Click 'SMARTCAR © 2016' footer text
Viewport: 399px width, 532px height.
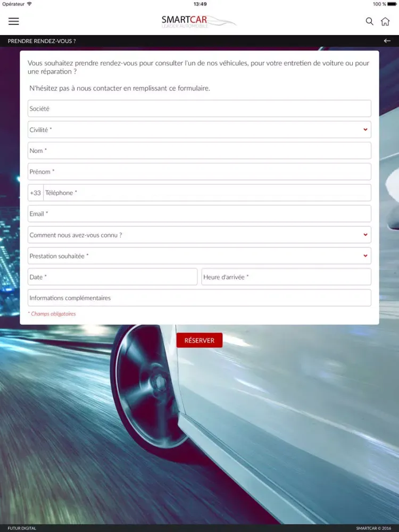(373, 528)
